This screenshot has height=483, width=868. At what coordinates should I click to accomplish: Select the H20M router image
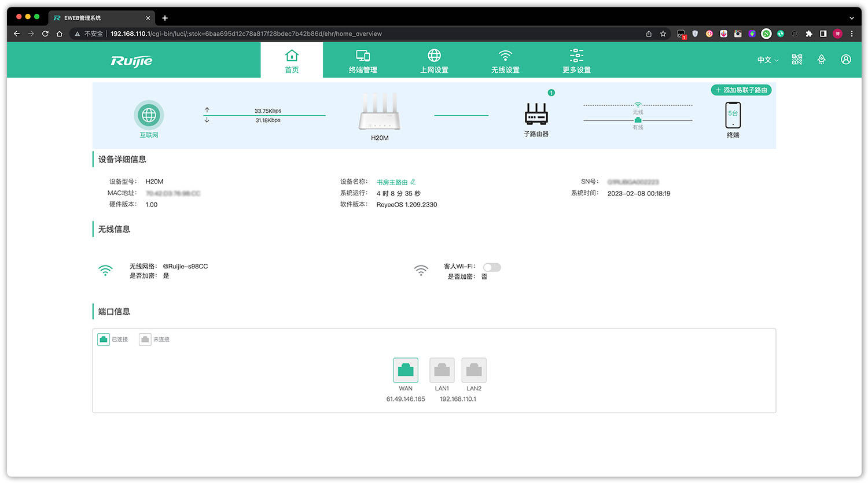point(380,112)
